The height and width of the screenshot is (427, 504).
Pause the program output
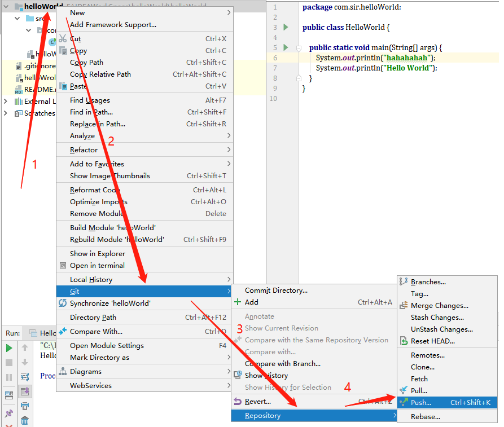[x=9, y=377]
